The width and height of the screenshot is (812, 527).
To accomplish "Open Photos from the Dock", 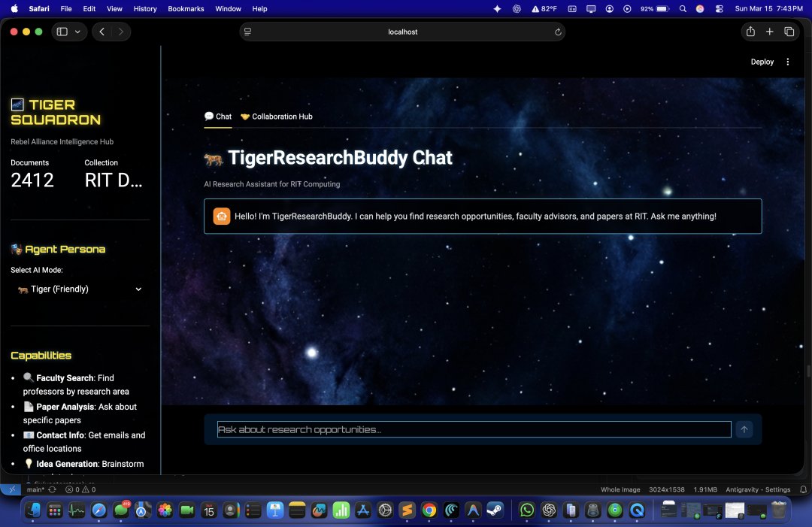I will (165, 510).
